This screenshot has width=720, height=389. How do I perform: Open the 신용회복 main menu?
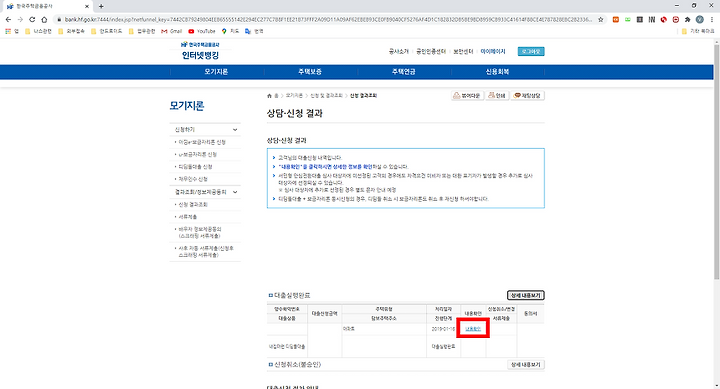click(497, 72)
